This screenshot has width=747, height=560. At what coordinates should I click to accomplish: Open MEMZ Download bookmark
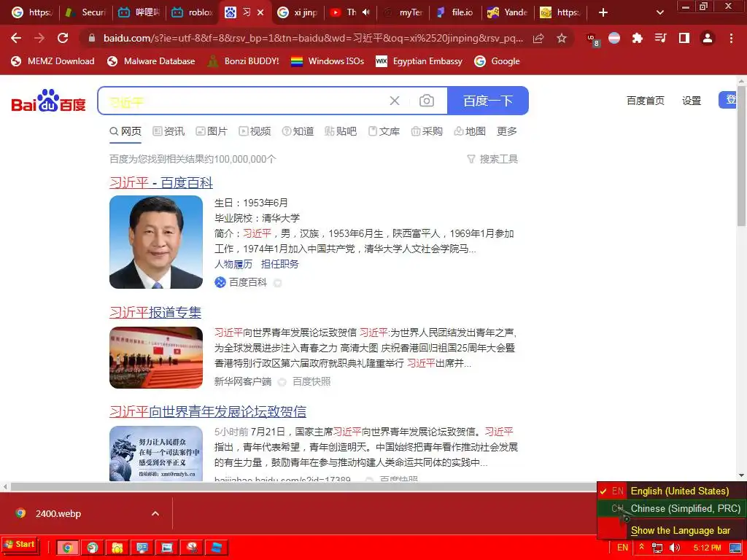[x=53, y=61]
